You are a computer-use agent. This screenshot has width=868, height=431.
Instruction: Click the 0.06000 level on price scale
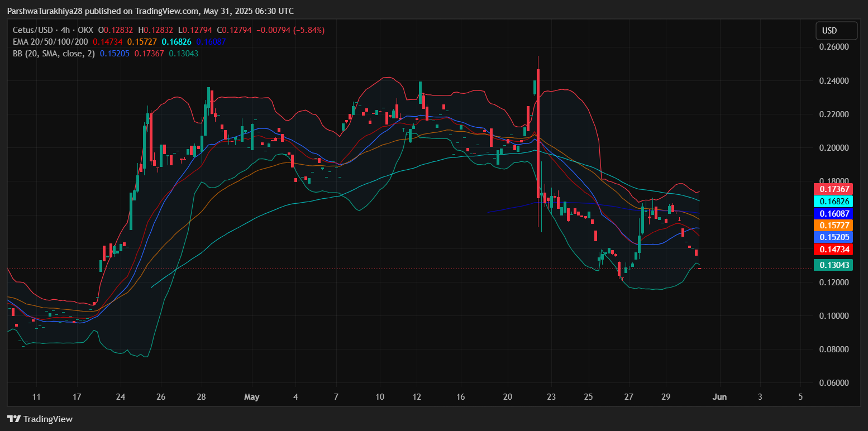[x=834, y=383]
